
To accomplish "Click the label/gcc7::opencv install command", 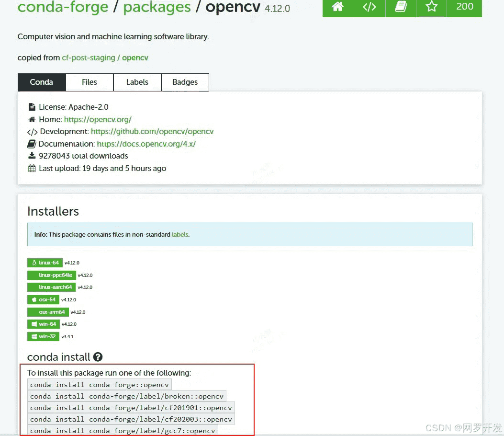I will point(123,431).
